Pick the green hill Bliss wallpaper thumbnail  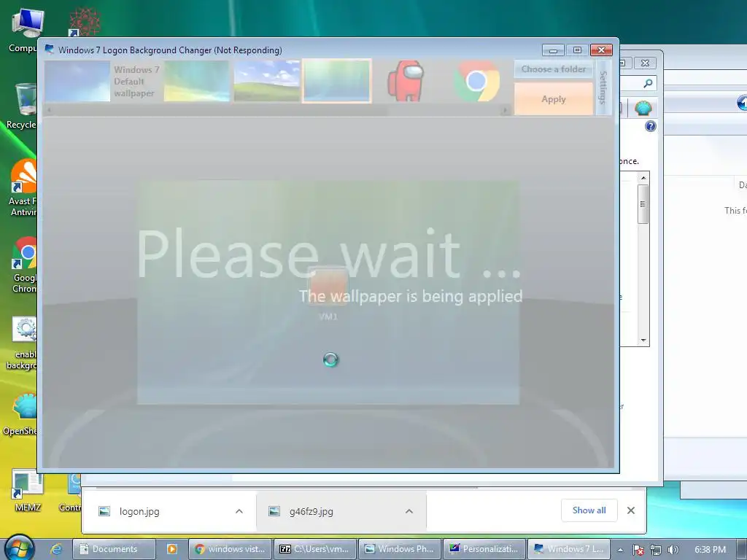click(267, 81)
